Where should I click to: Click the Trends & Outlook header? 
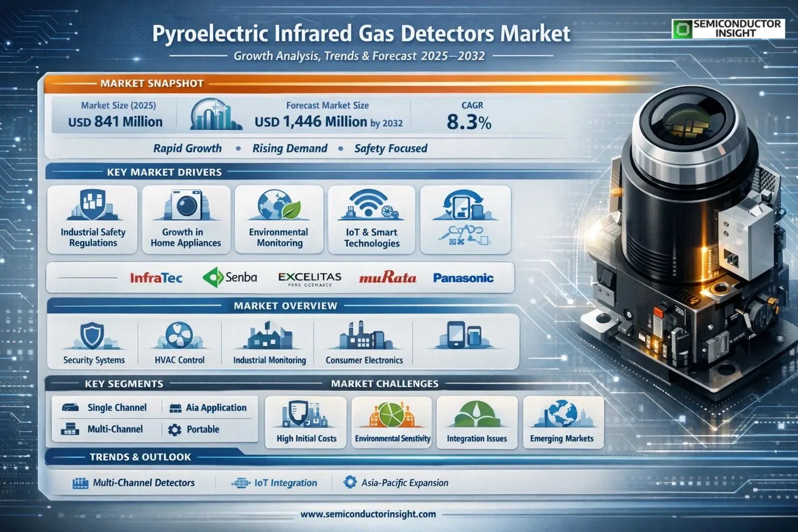click(140, 457)
